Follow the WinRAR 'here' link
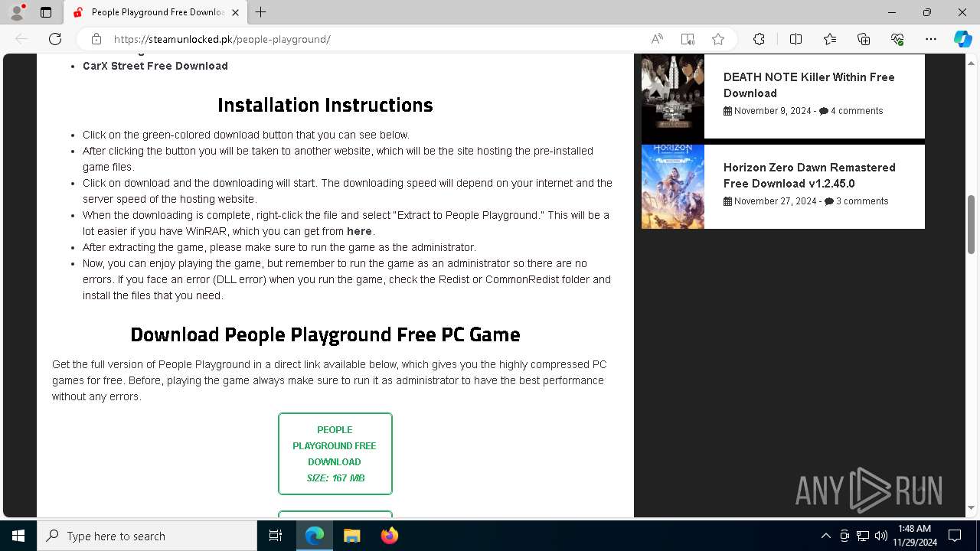 pos(359,231)
